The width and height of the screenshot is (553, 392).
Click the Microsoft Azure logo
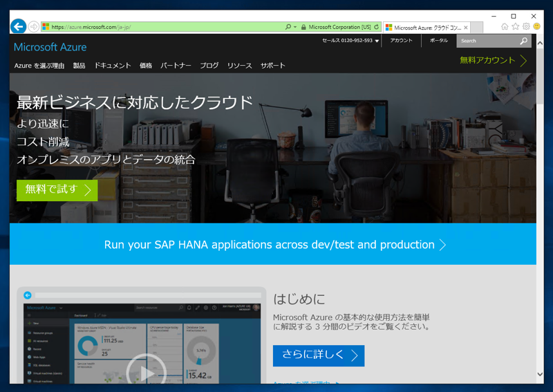coord(50,47)
